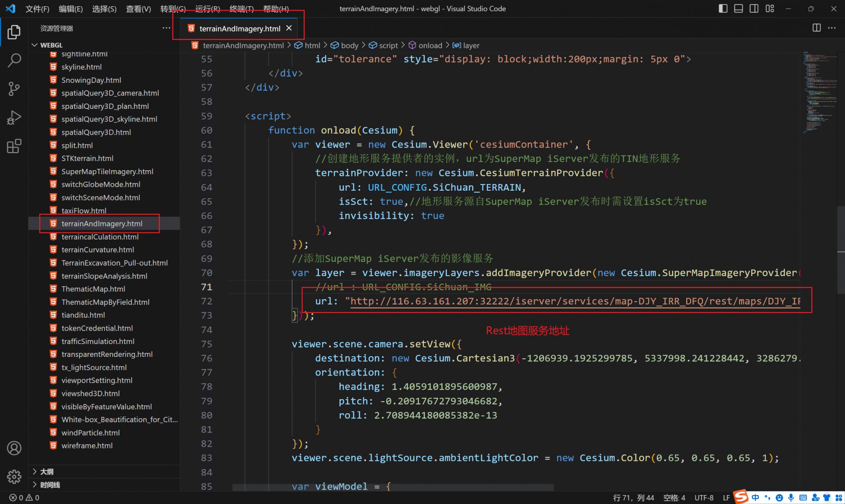This screenshot has height=504, width=845.
Task: Open the 查看(V) menu
Action: coord(138,8)
